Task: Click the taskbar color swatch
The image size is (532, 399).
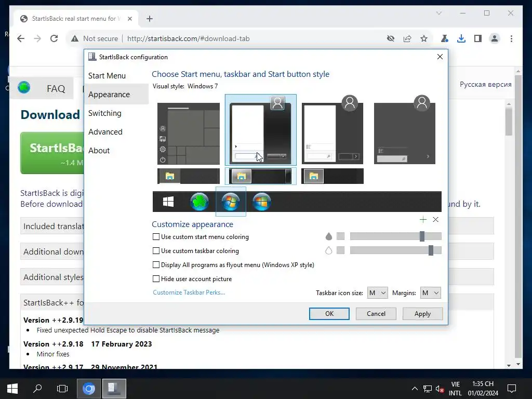Action: pyautogui.click(x=340, y=250)
